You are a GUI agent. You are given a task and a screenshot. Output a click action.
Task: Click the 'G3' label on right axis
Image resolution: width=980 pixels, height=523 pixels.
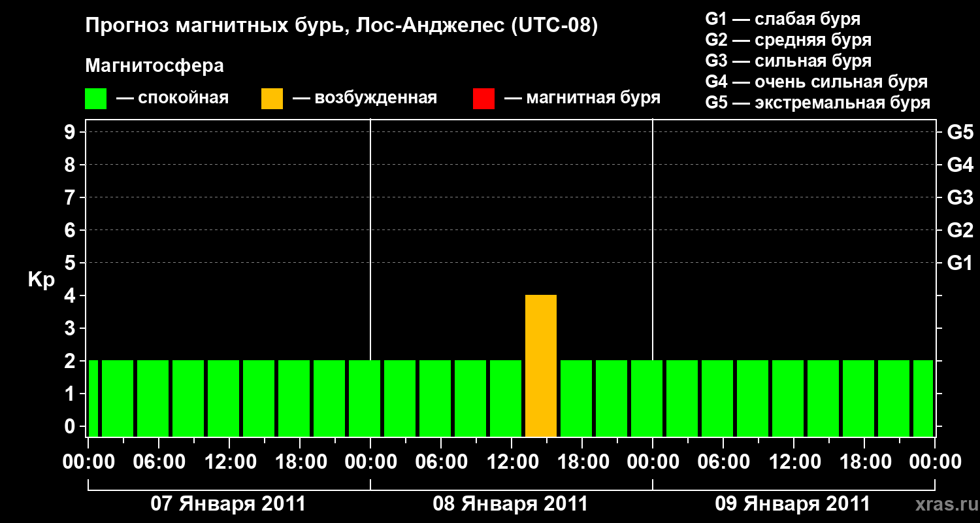pyautogui.click(x=960, y=197)
